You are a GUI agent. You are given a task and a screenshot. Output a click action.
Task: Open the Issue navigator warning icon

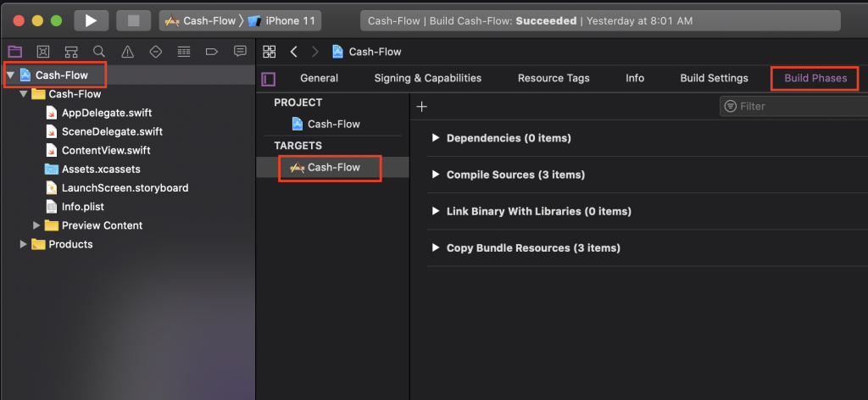(x=127, y=52)
